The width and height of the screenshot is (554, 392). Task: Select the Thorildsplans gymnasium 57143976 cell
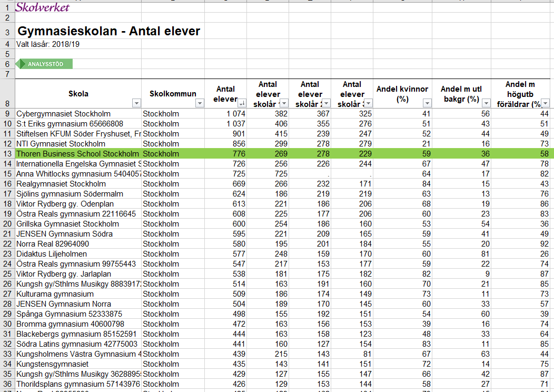[78, 384]
